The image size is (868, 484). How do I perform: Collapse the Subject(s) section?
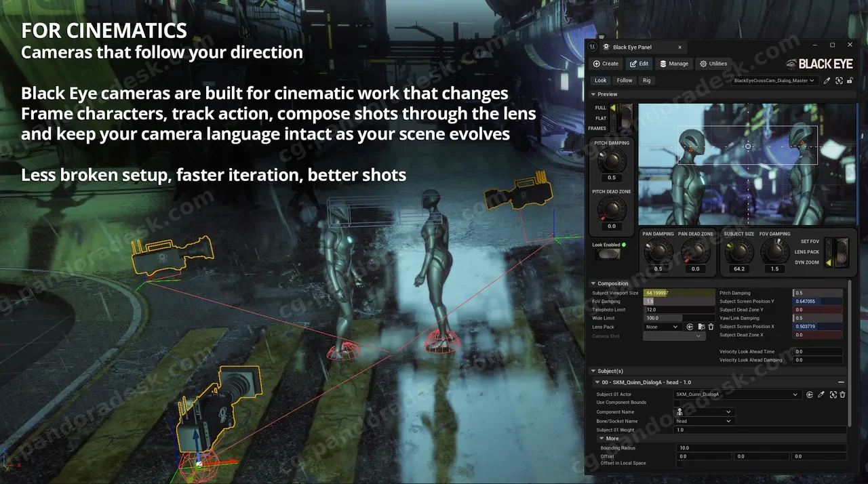pyautogui.click(x=593, y=371)
